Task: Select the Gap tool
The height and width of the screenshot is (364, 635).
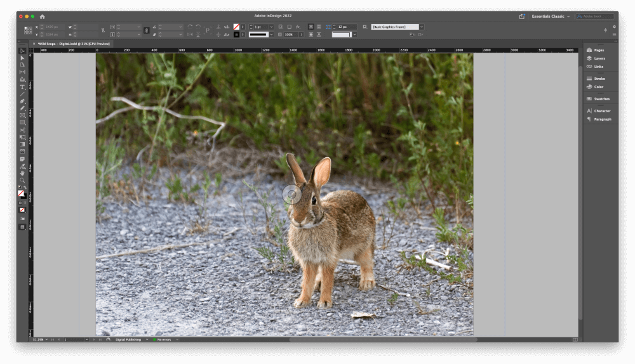Action: click(22, 72)
